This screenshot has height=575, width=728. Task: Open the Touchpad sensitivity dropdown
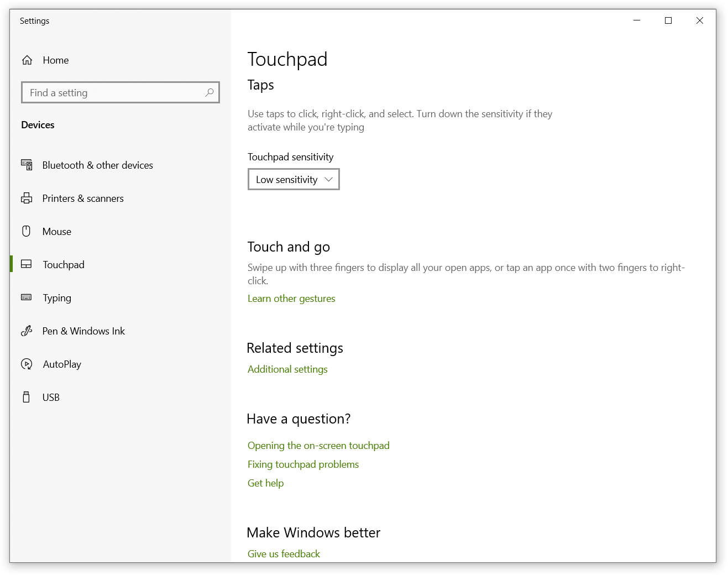tap(293, 179)
